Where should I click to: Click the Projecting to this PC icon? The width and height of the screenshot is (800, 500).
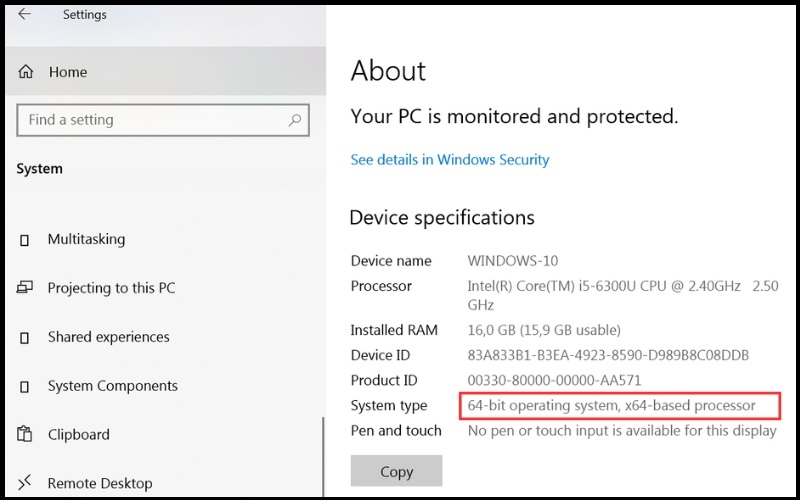tap(24, 287)
